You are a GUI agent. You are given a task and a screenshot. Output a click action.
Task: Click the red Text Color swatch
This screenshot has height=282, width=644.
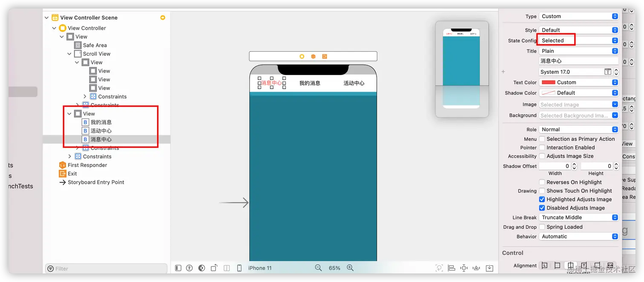pyautogui.click(x=548, y=82)
